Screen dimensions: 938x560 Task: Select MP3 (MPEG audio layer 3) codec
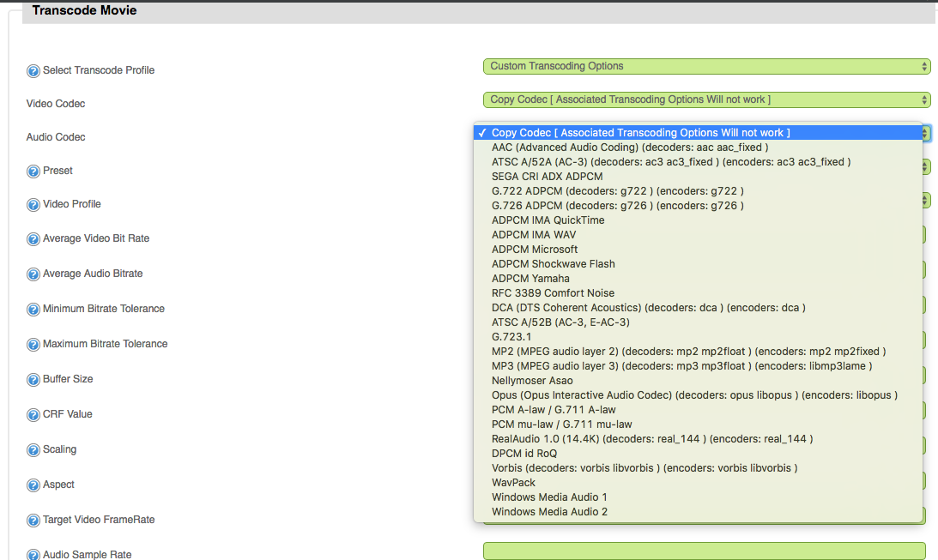[x=698, y=366]
